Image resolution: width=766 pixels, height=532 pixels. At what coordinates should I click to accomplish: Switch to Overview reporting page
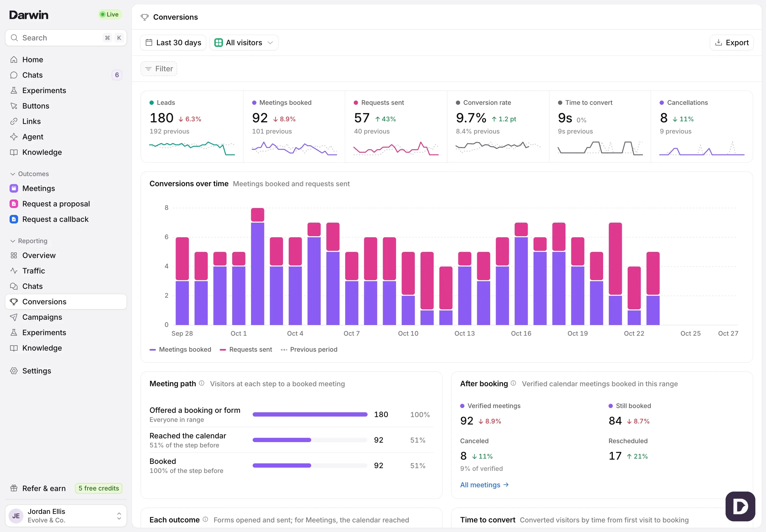pos(66,255)
